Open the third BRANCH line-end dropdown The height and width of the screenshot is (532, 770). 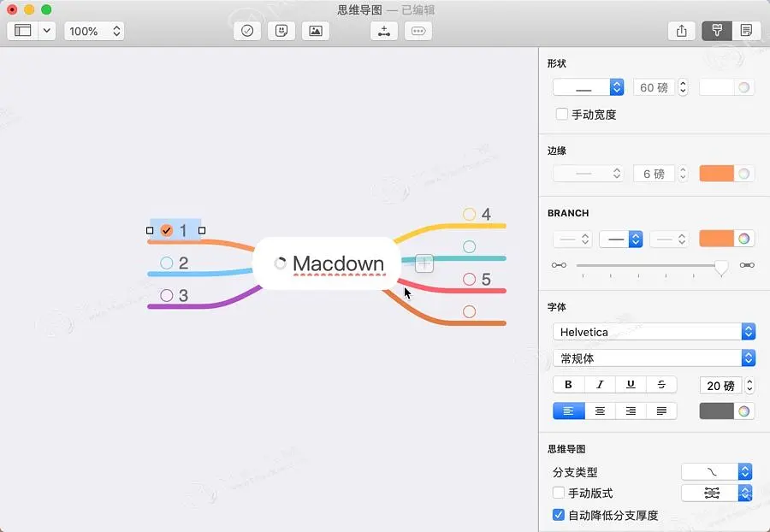coord(668,239)
